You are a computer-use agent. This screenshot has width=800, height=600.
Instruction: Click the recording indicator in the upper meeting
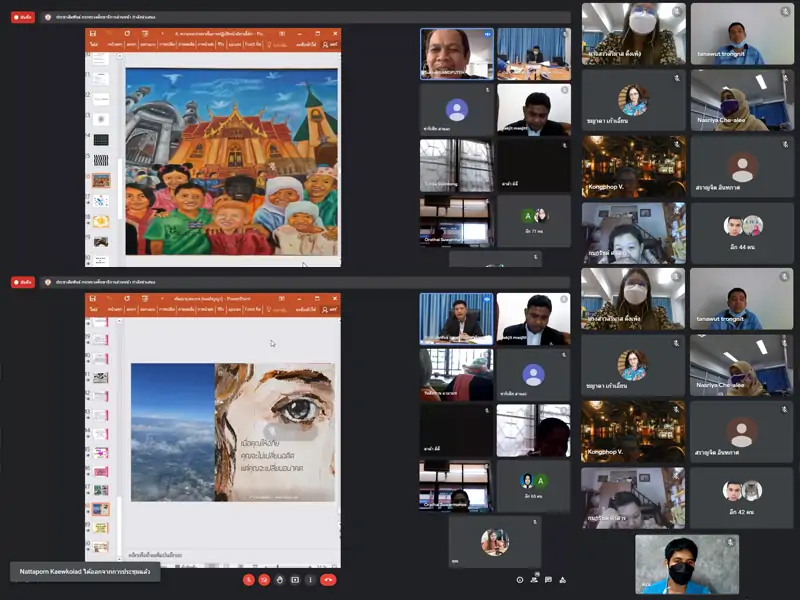[22, 17]
